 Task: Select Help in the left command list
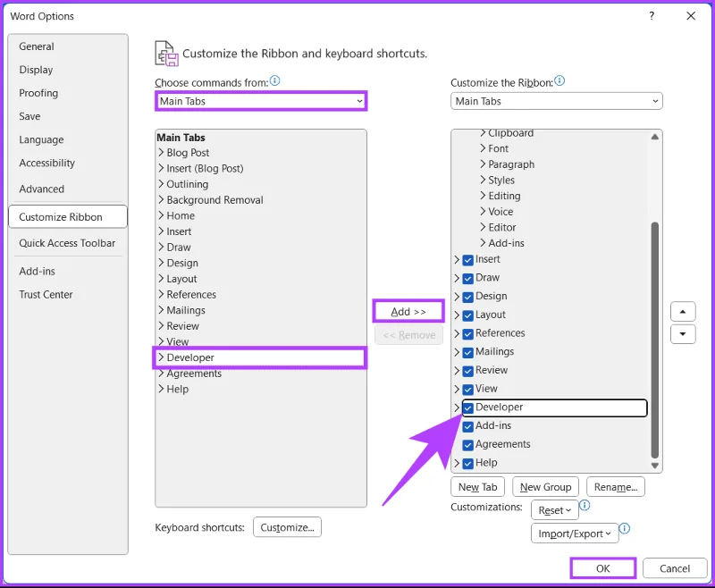tap(177, 389)
